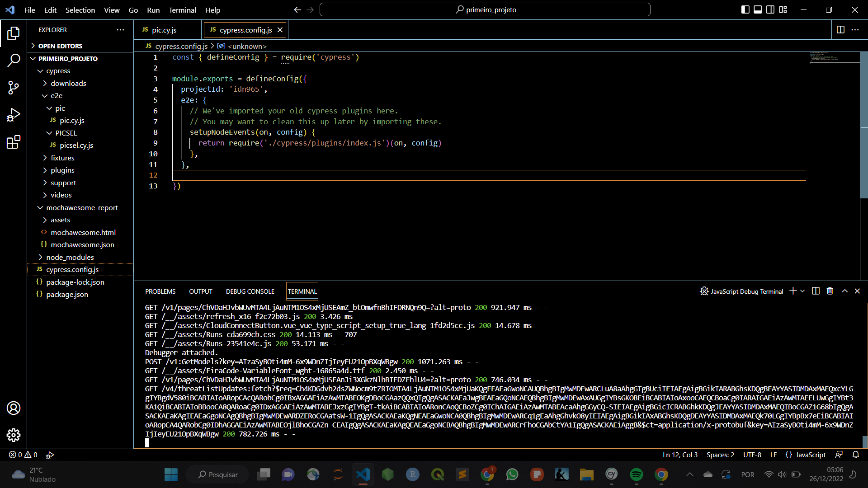868x488 pixels.
Task: Open the Extensions view
Action: (14, 142)
